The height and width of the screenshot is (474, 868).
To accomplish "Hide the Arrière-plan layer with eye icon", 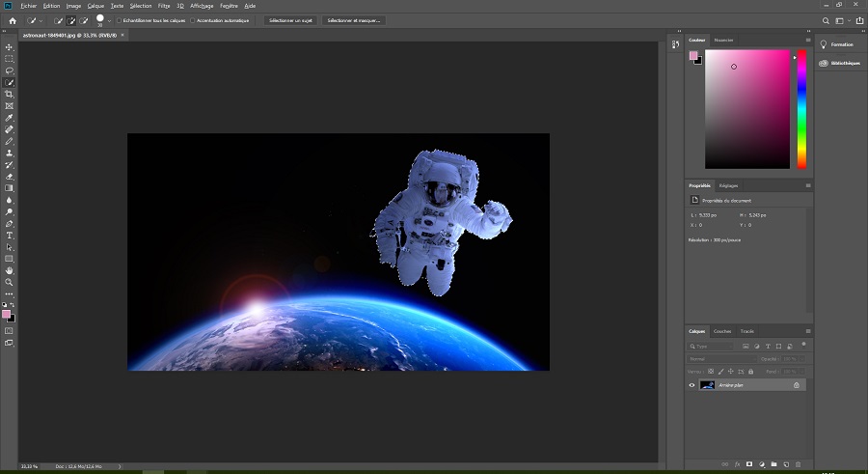I will pos(692,385).
